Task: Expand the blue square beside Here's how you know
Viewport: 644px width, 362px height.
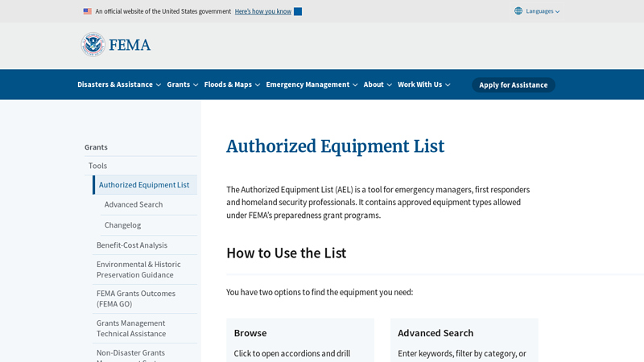Action: click(x=298, y=11)
